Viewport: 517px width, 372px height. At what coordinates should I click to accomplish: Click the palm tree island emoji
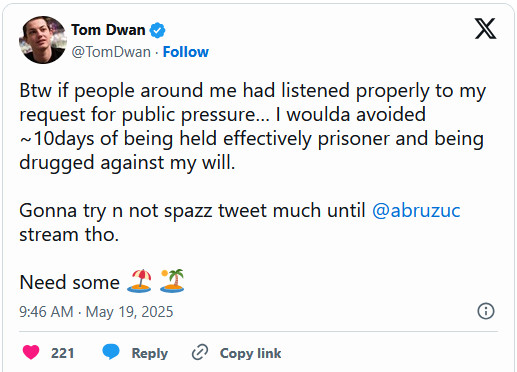[x=172, y=281]
